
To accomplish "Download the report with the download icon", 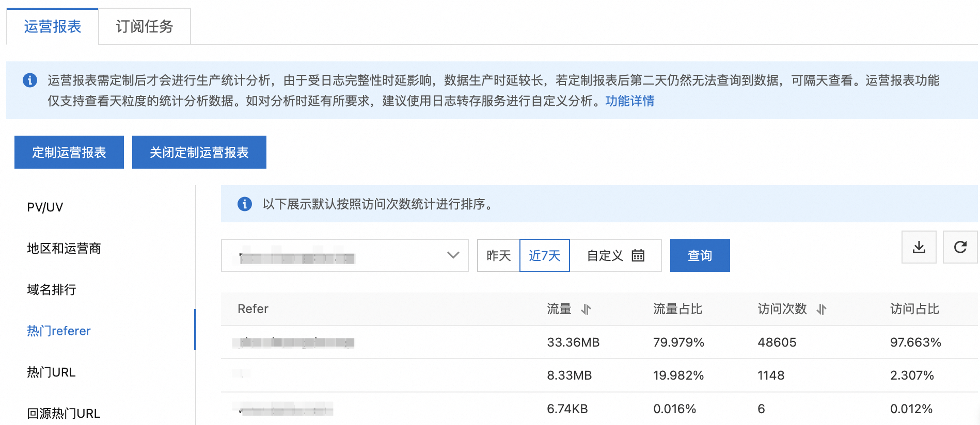I will tap(919, 247).
